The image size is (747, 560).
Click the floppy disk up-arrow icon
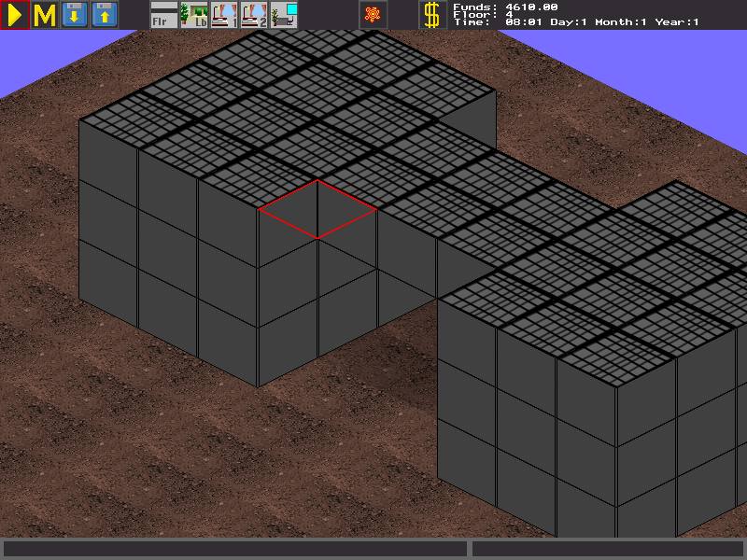pyautogui.click(x=105, y=15)
